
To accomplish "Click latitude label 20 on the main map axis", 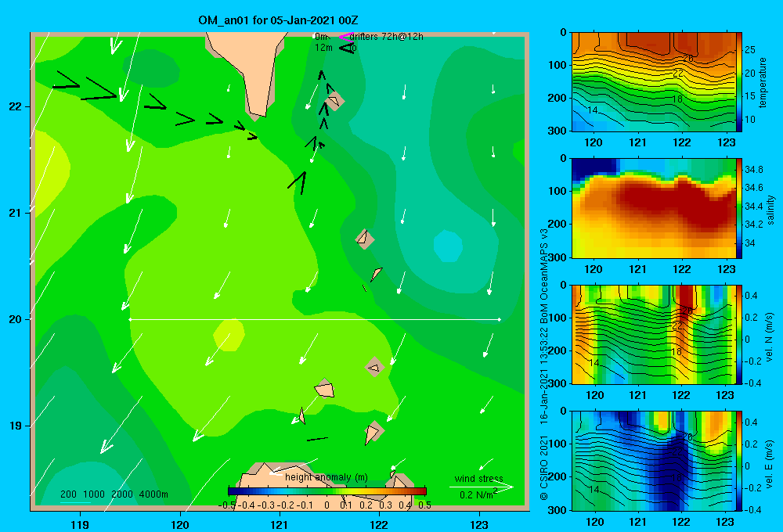I will pos(16,319).
